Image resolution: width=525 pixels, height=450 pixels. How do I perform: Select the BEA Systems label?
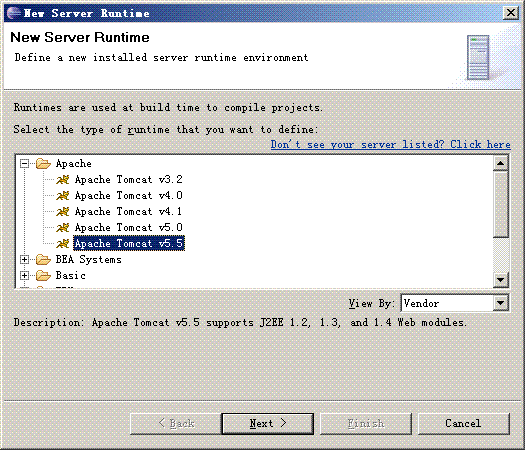[x=88, y=259]
